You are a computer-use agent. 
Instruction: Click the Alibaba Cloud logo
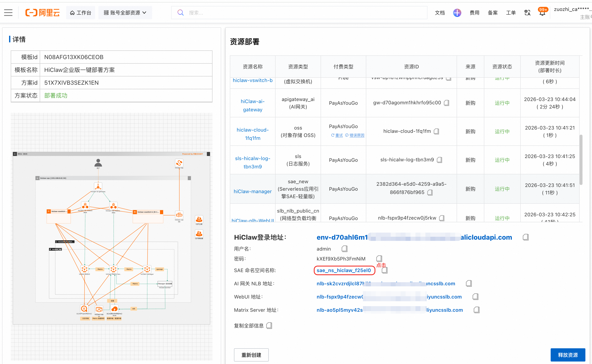[43, 13]
